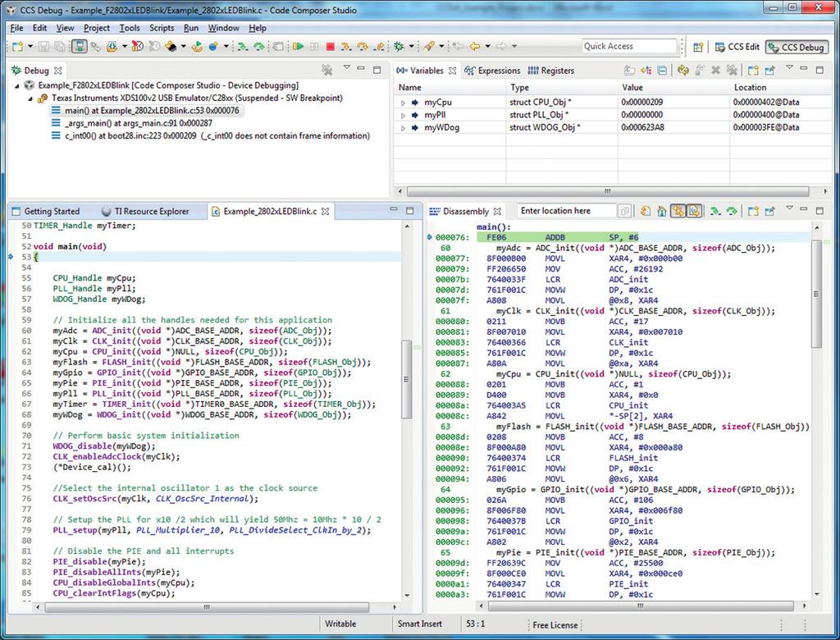Expand the myWDog variable row
Image resolution: width=840 pixels, height=640 pixels.
point(403,128)
